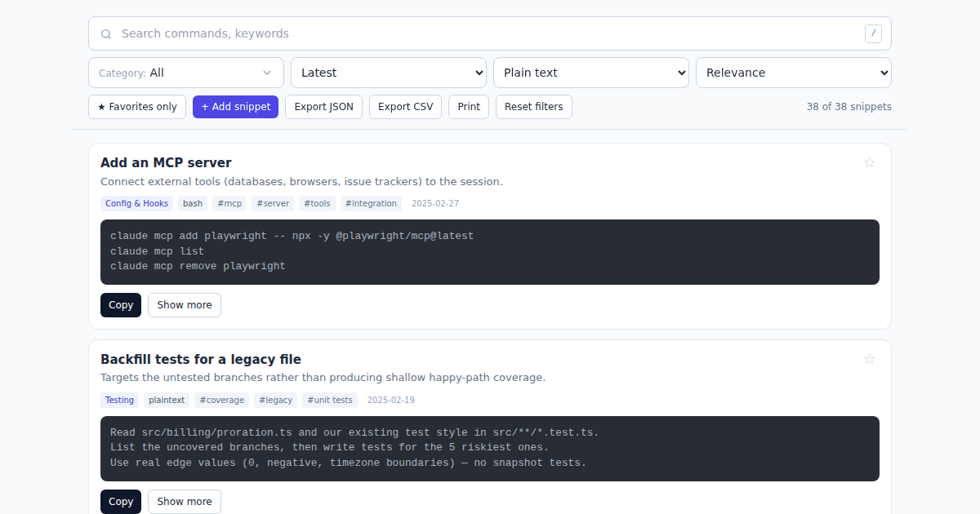Show more of the MCP server snippet
Screen dimensions: 980x514
pos(185,305)
